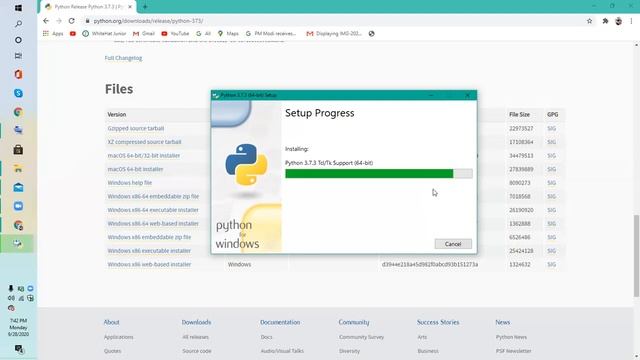Download Gzipped source tarball
Viewport: 640px width, 360px height.
tap(136, 128)
